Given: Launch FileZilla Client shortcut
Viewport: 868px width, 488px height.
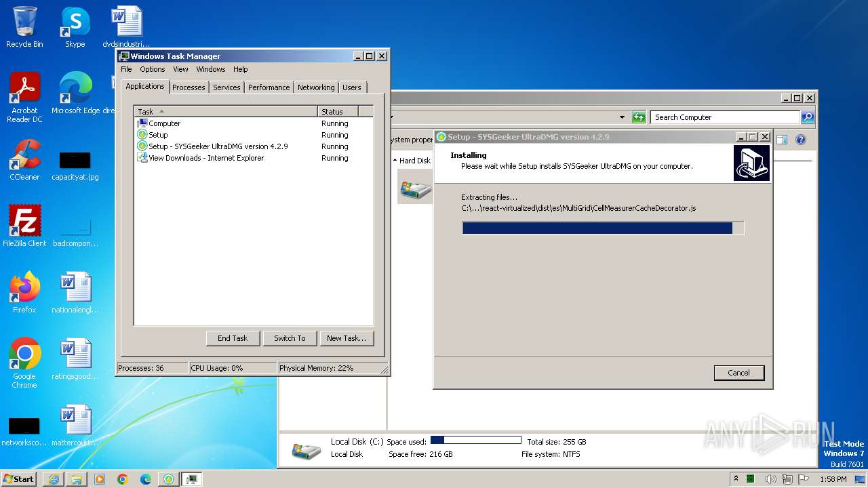Looking at the screenshot, I should [24, 226].
